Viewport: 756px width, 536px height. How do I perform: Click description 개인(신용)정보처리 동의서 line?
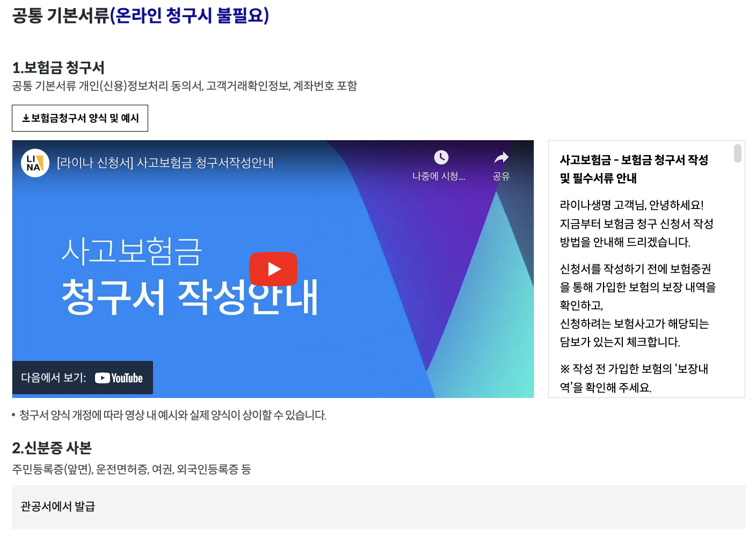pyautogui.click(x=185, y=86)
